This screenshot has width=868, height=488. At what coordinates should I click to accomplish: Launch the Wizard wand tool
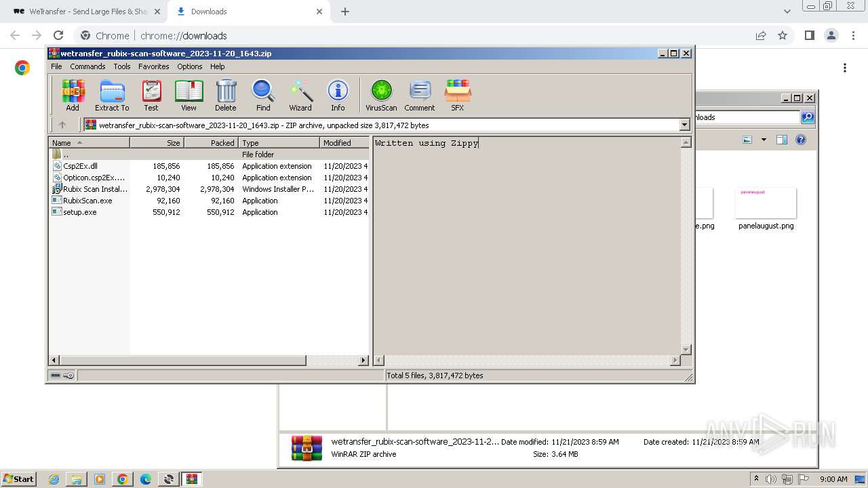click(x=300, y=95)
